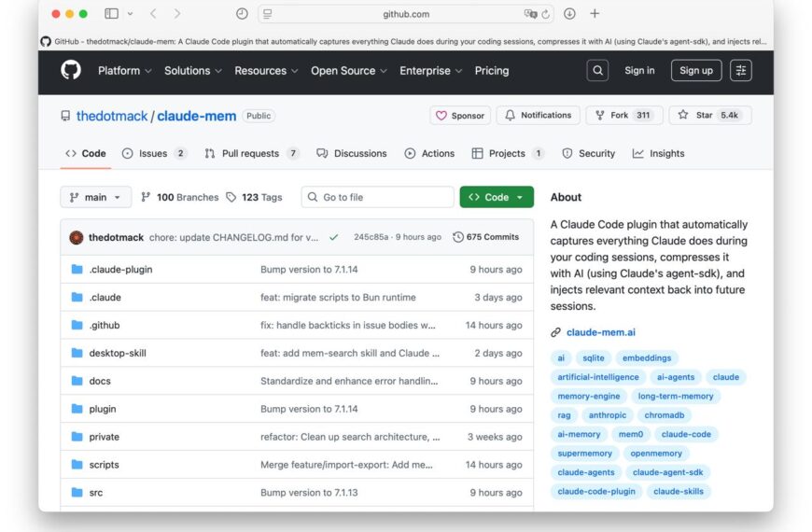The image size is (812, 532).
Task: Click the github.com address bar
Action: pos(406,14)
